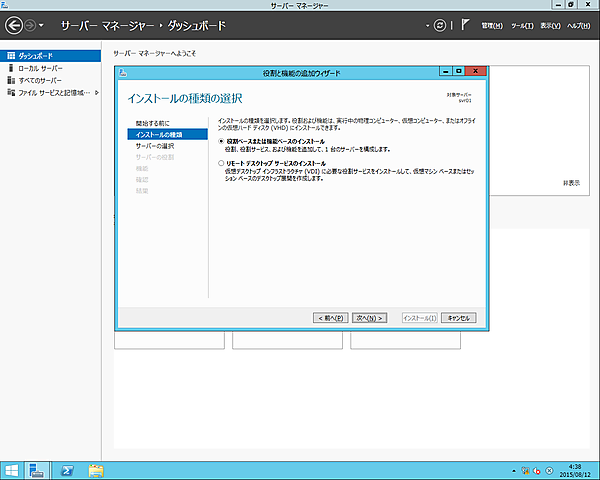Click the file services icon in the sidebar
Viewport: 600px width, 480px height.
[x=11, y=93]
